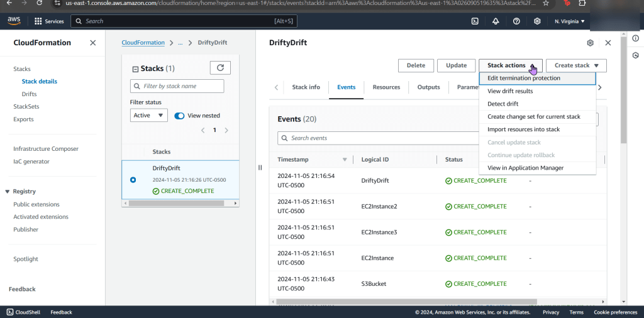Open the N. Virginia region selector
This screenshot has height=318, width=644.
pyautogui.click(x=569, y=21)
